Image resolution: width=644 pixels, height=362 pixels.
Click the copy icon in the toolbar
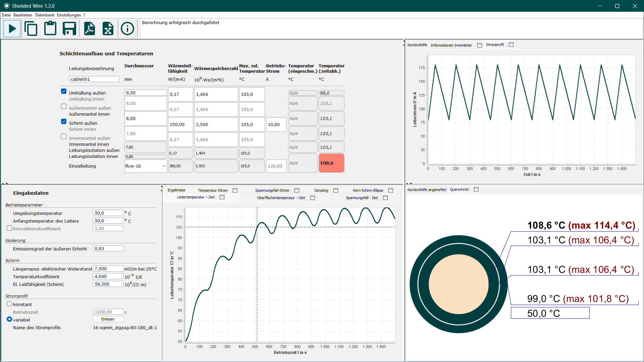[x=31, y=28]
